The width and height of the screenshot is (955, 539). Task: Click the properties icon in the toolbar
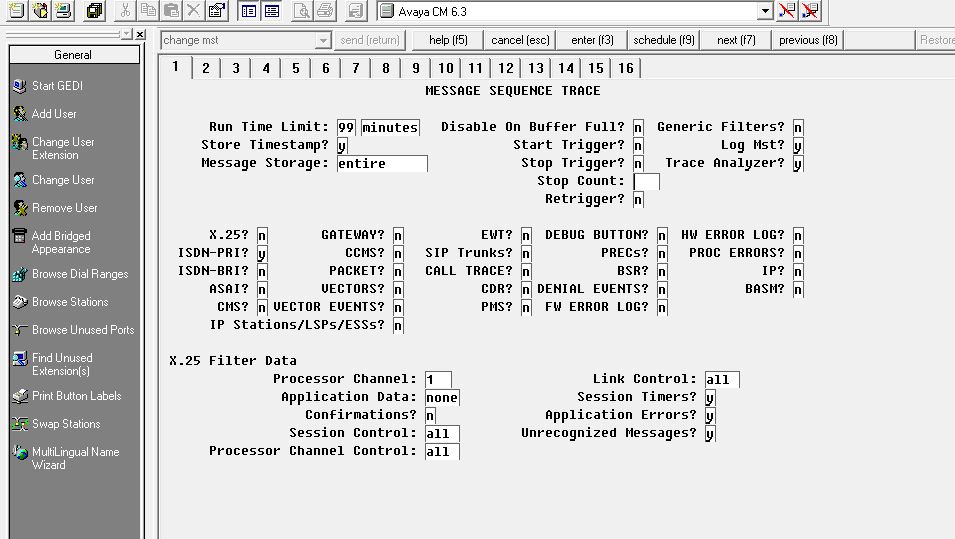pyautogui.click(x=217, y=10)
